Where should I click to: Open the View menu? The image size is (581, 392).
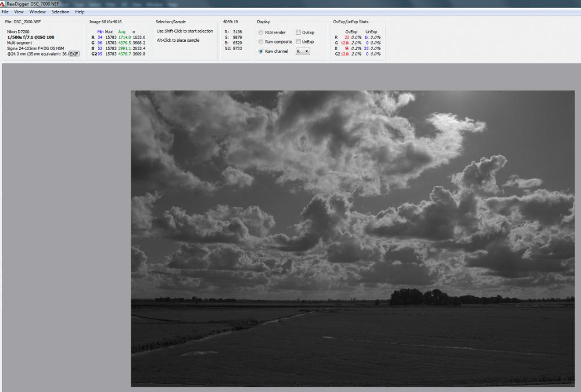pyautogui.click(x=19, y=12)
